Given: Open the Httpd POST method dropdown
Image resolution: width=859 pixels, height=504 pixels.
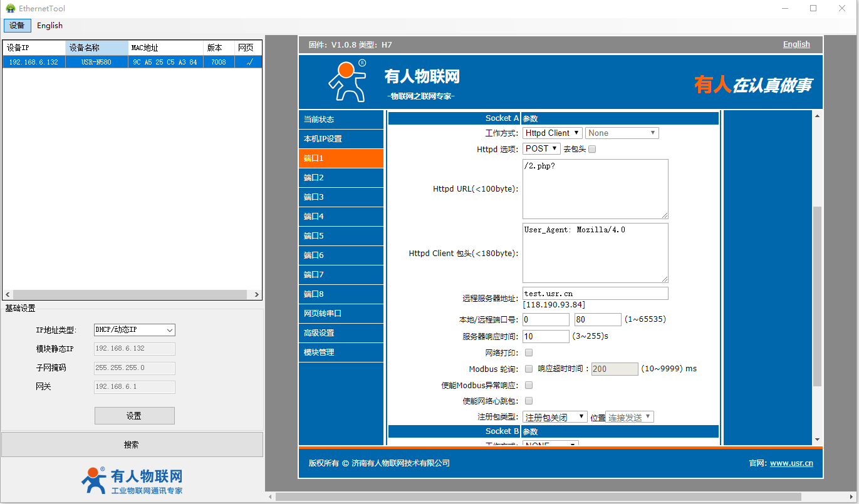Looking at the screenshot, I should (541, 148).
